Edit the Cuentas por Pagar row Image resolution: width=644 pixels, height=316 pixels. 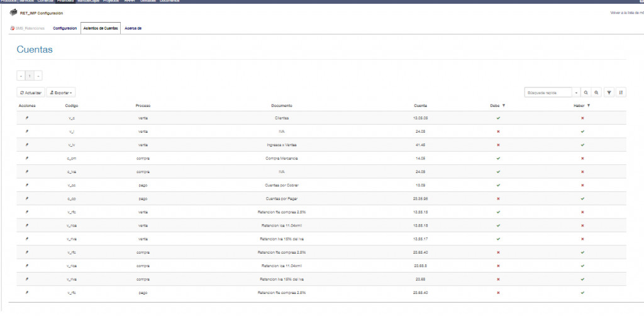pos(27,198)
